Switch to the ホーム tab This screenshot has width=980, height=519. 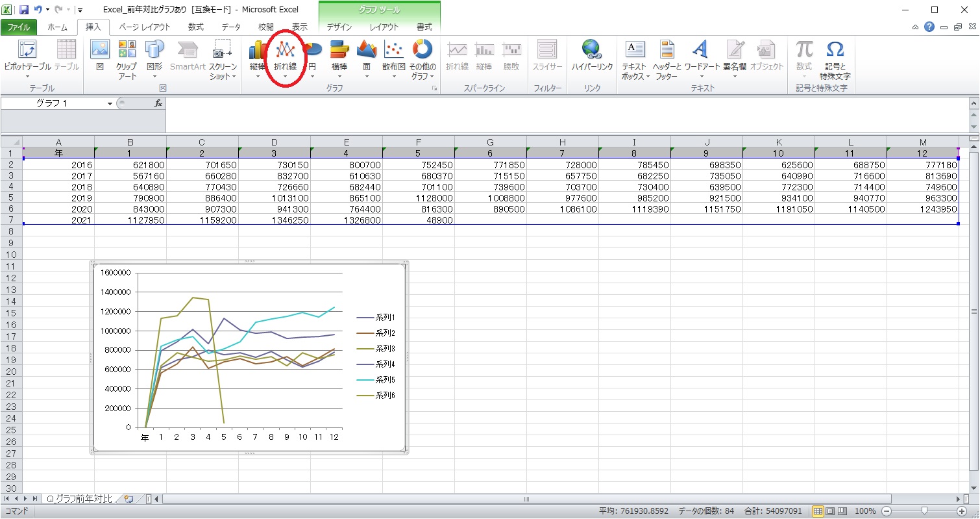click(57, 27)
